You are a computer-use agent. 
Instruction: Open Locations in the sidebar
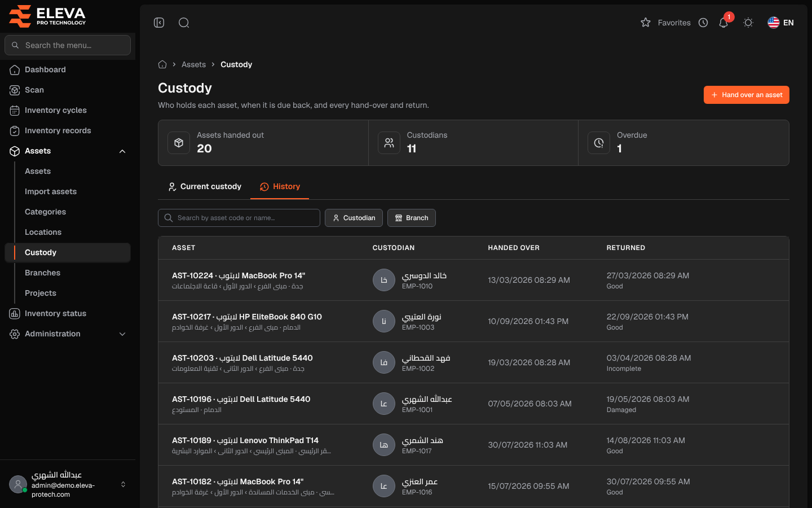tap(43, 232)
